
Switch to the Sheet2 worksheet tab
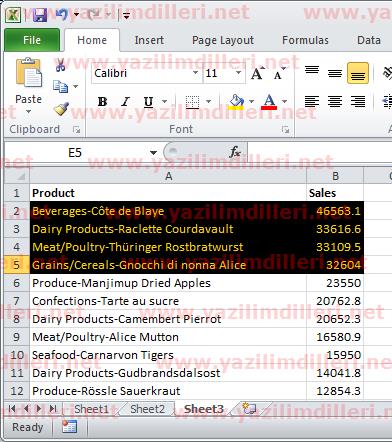point(147,409)
